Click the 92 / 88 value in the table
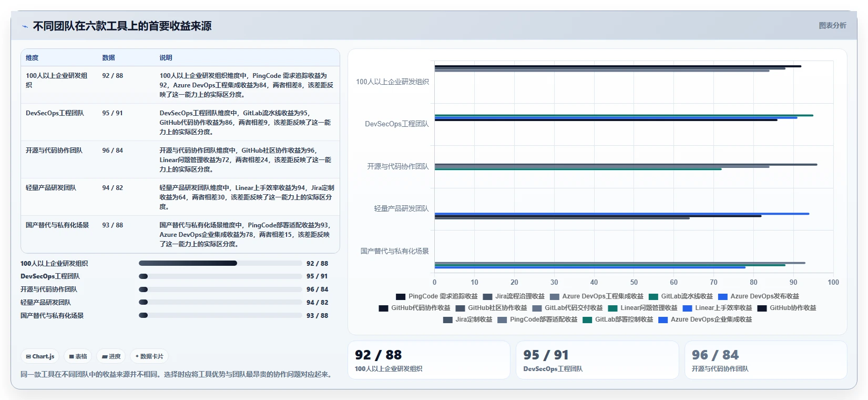Image resolution: width=868 pixels, height=400 pixels. pyautogui.click(x=113, y=76)
